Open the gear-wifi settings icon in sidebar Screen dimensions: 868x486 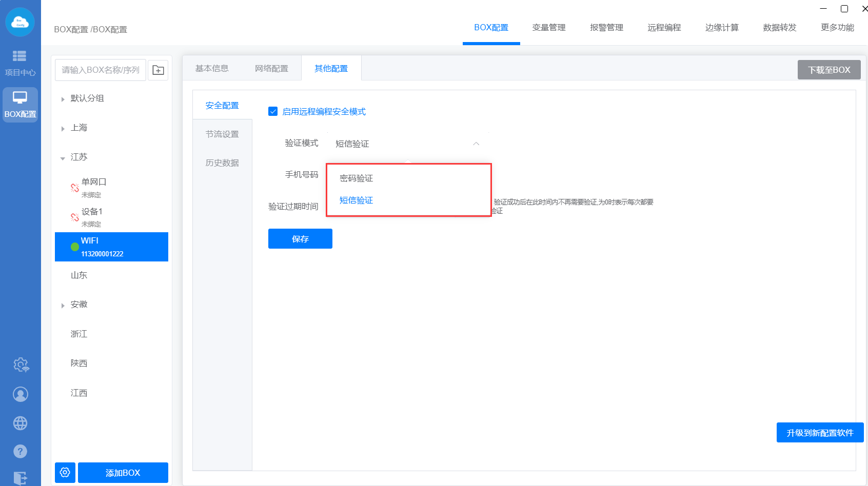point(21,365)
